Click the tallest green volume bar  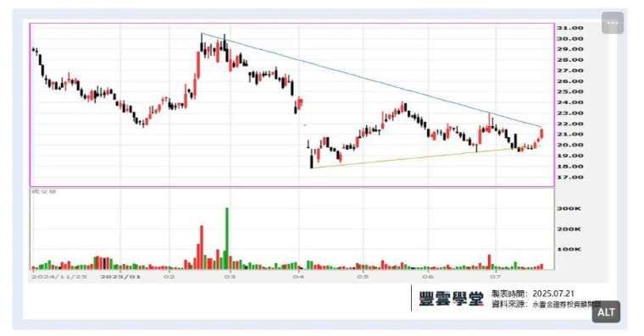pos(227,239)
